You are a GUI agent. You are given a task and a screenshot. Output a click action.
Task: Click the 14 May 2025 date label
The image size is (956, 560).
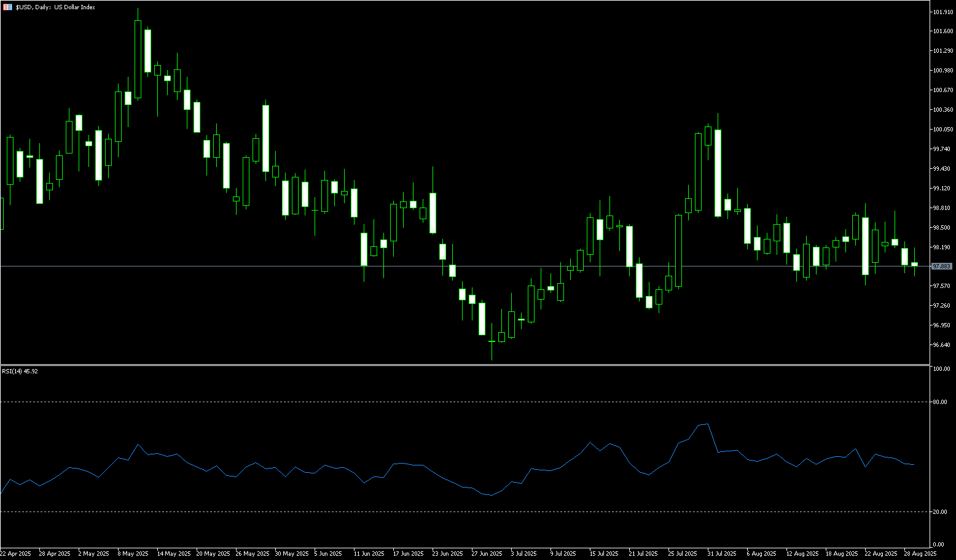click(x=173, y=554)
